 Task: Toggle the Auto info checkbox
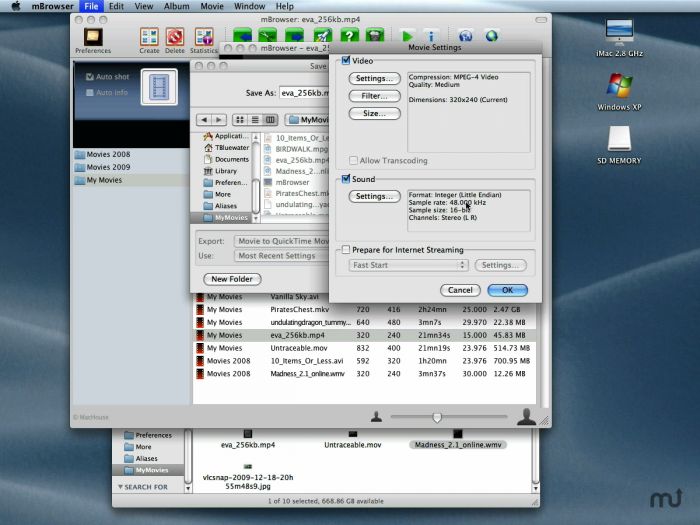click(90, 92)
